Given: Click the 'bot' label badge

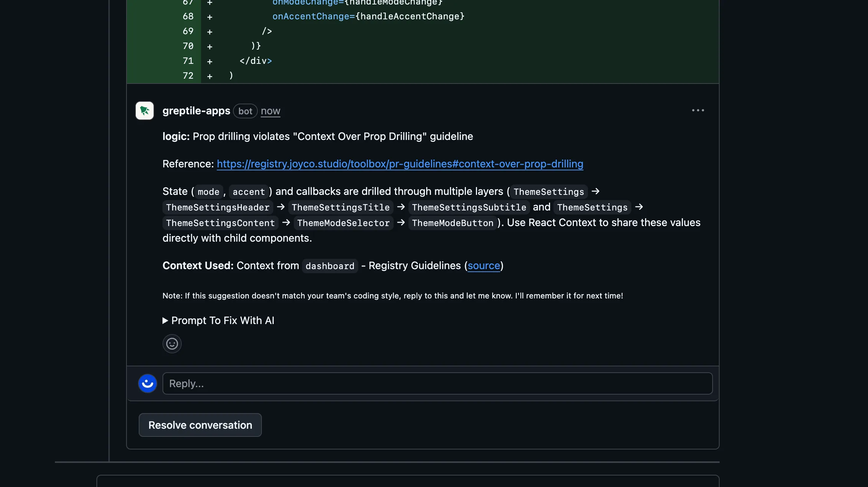Looking at the screenshot, I should click(245, 111).
